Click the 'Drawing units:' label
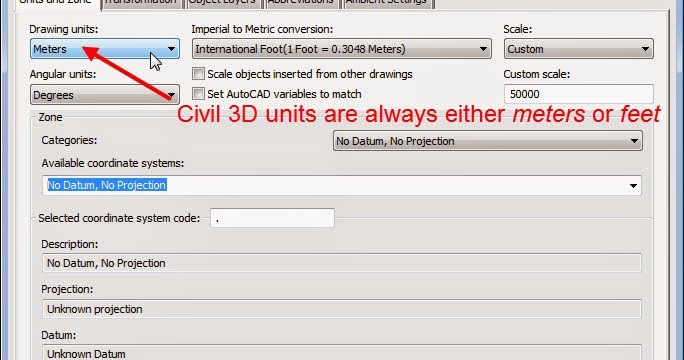684x360 pixels. coord(64,29)
